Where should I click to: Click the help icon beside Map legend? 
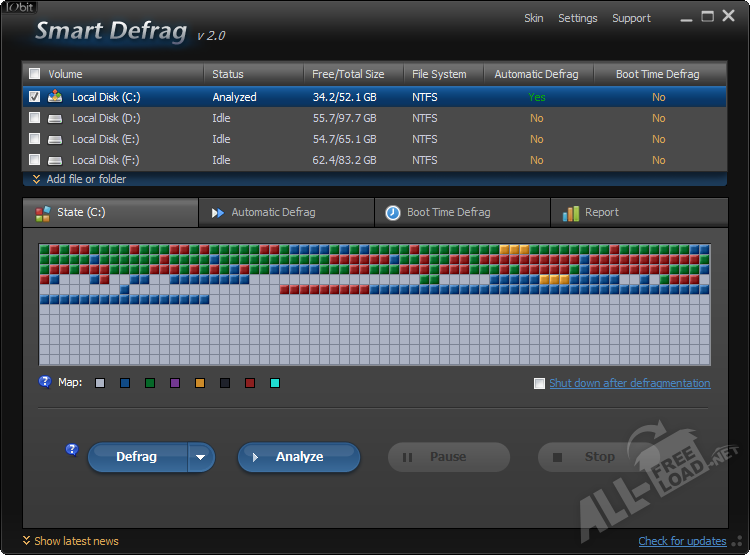(45, 382)
